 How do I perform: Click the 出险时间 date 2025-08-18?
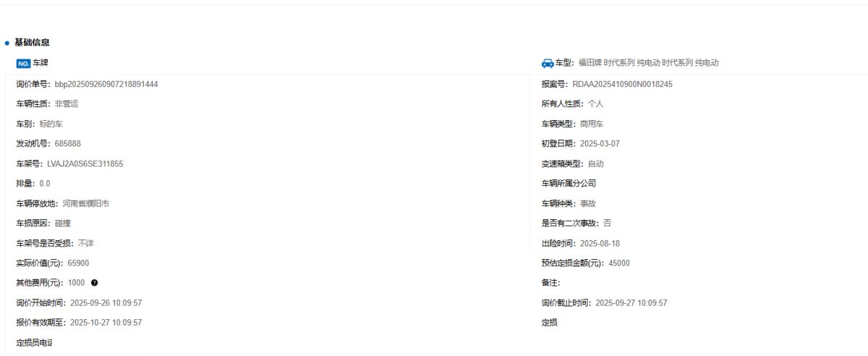coord(600,243)
